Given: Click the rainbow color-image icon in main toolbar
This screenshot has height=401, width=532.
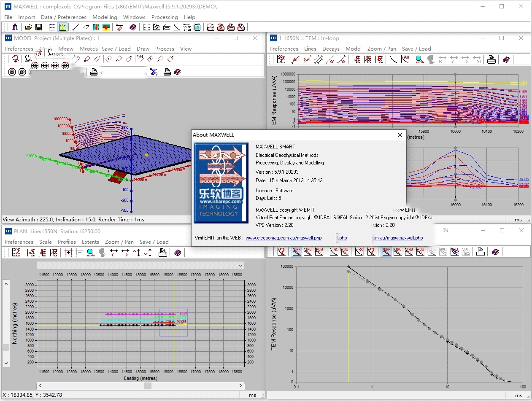Looking at the screenshot, I should tap(96, 27).
